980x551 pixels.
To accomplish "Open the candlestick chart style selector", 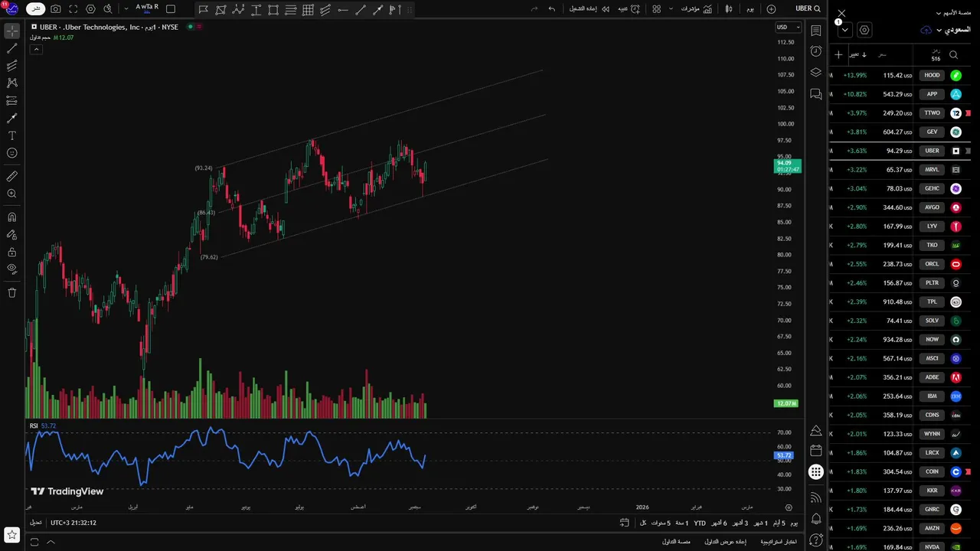I will coord(729,9).
